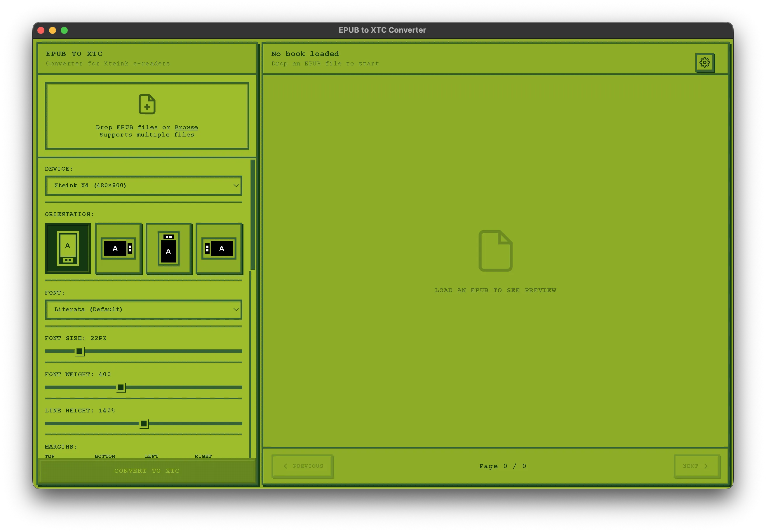Open the settings gear in the preview header
The image size is (766, 532).
705,62
